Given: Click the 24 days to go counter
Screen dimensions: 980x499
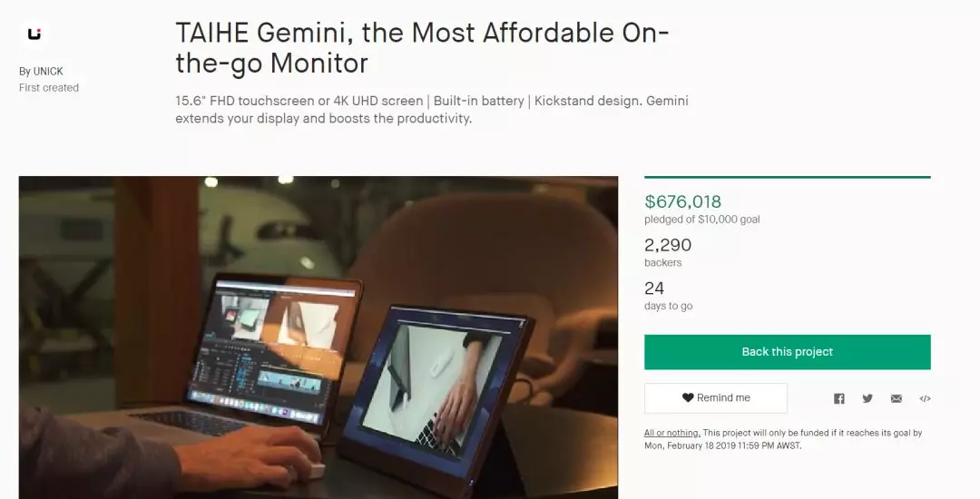Looking at the screenshot, I should click(x=654, y=289).
